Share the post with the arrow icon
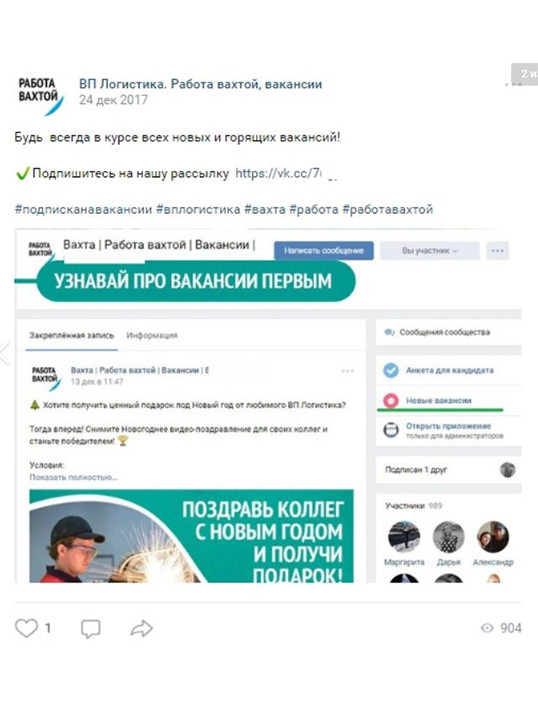Image resolution: width=538 pixels, height=712 pixels. (142, 628)
